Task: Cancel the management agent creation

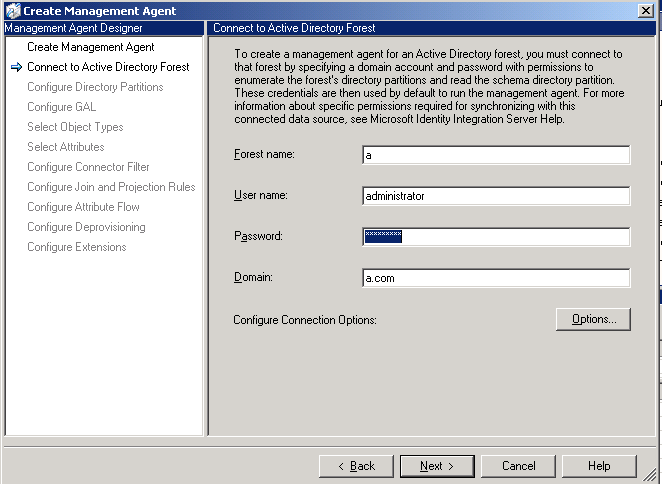Action: pyautogui.click(x=518, y=466)
